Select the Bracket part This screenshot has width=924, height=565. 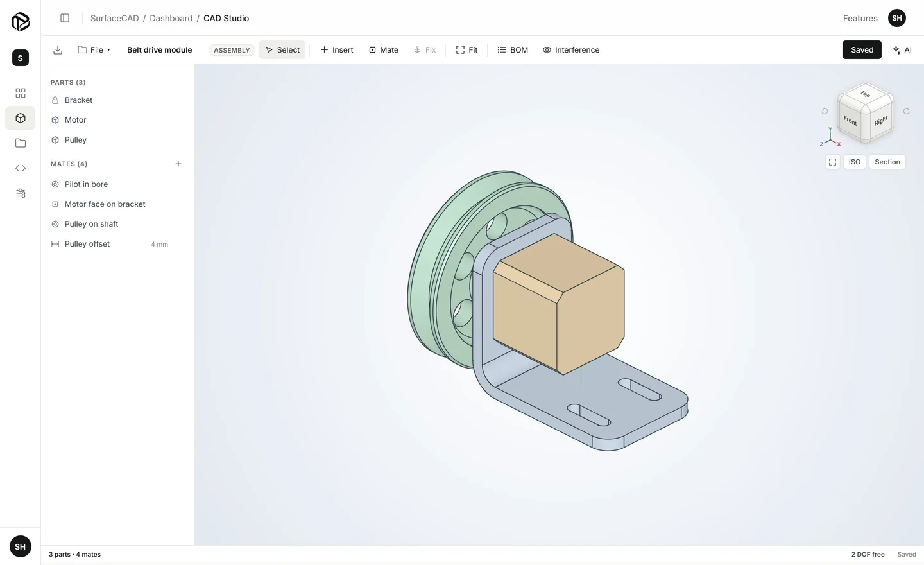click(117, 100)
